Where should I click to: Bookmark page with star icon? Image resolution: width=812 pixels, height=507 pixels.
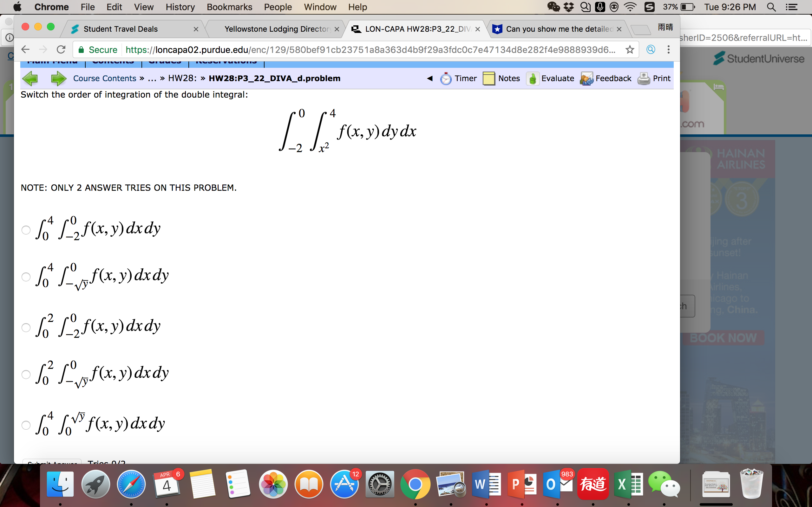click(x=630, y=50)
